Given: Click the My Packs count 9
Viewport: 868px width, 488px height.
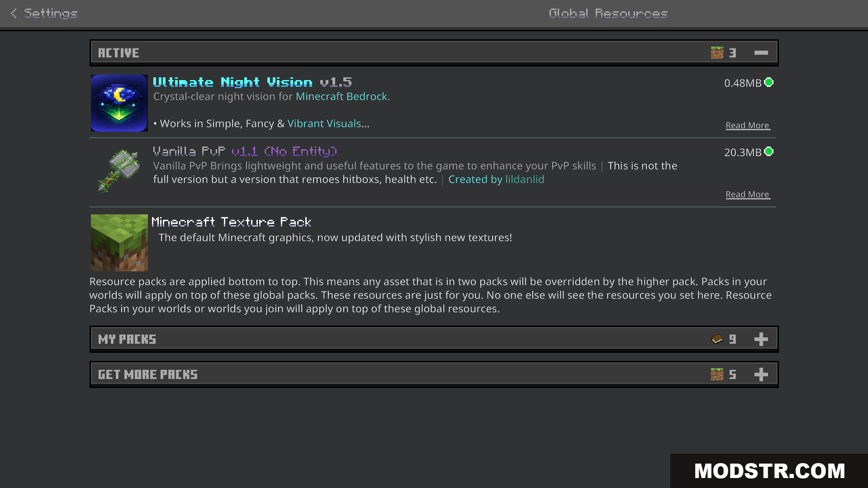Looking at the screenshot, I should click(x=733, y=339).
